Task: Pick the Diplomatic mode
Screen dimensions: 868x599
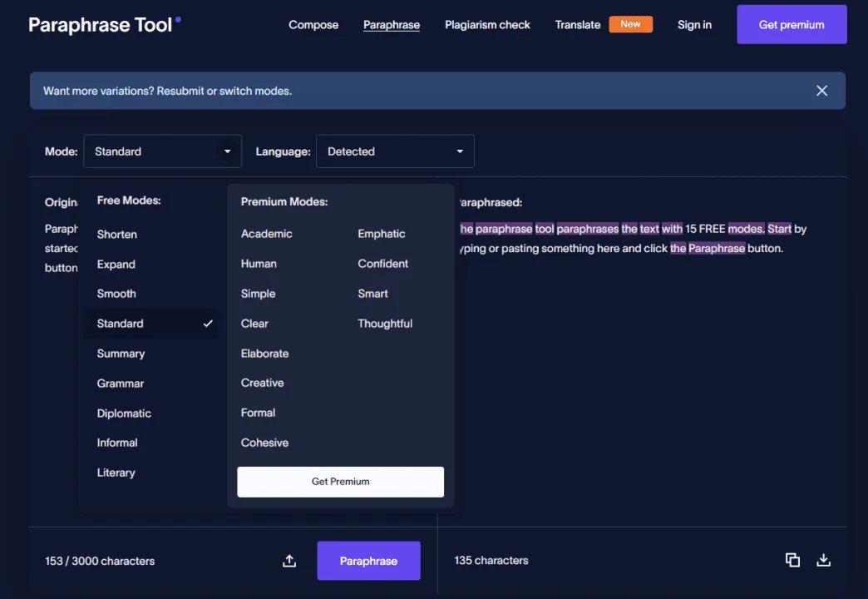Action: point(124,413)
